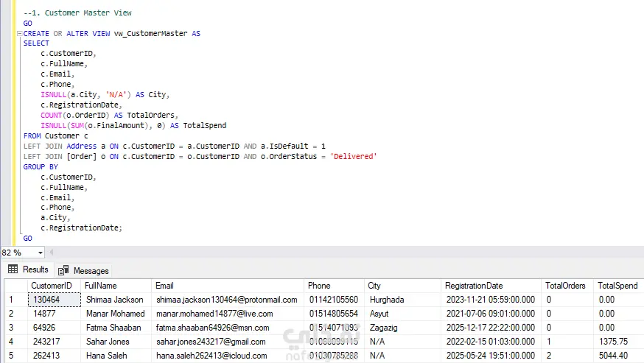The width and height of the screenshot is (644, 363).
Task: Click the FROM Customer c line
Action: click(x=55, y=136)
